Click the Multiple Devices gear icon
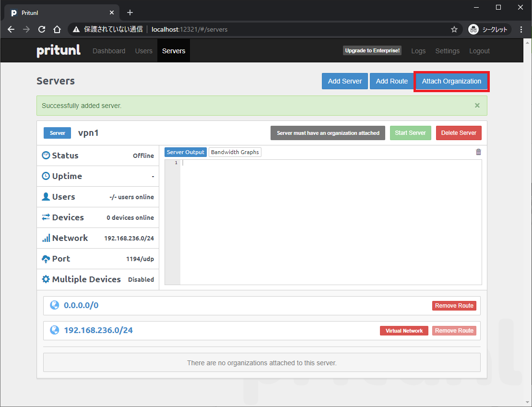This screenshot has height=407, width=532. (x=46, y=279)
